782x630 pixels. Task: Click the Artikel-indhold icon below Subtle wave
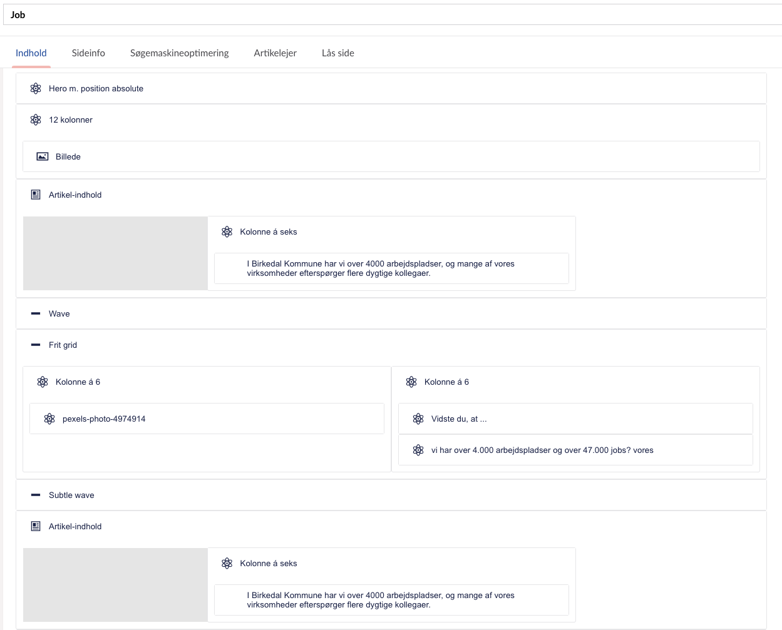[x=36, y=526]
